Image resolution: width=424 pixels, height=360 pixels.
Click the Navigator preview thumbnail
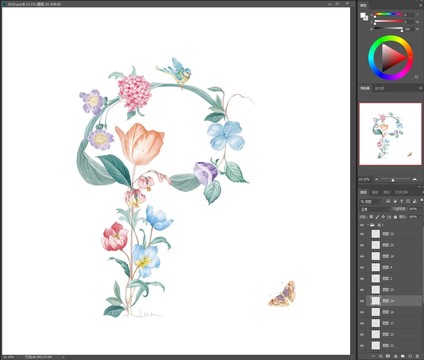(390, 134)
